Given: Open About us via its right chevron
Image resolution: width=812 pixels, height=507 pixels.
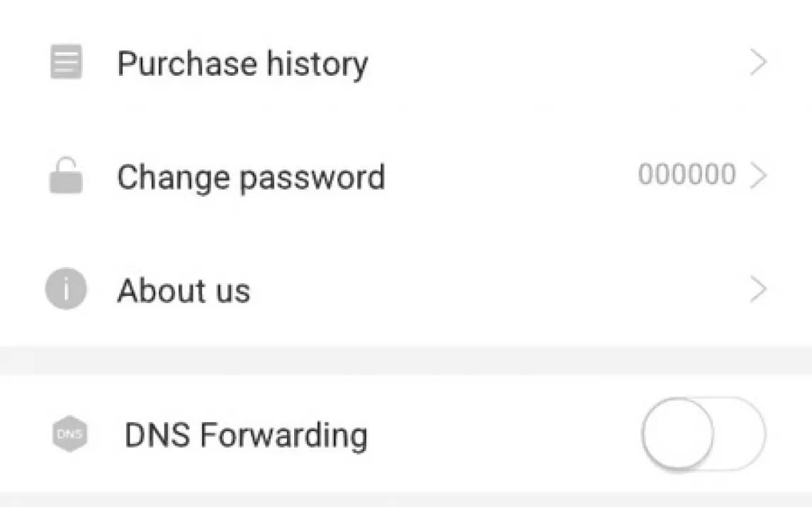Looking at the screenshot, I should click(758, 290).
